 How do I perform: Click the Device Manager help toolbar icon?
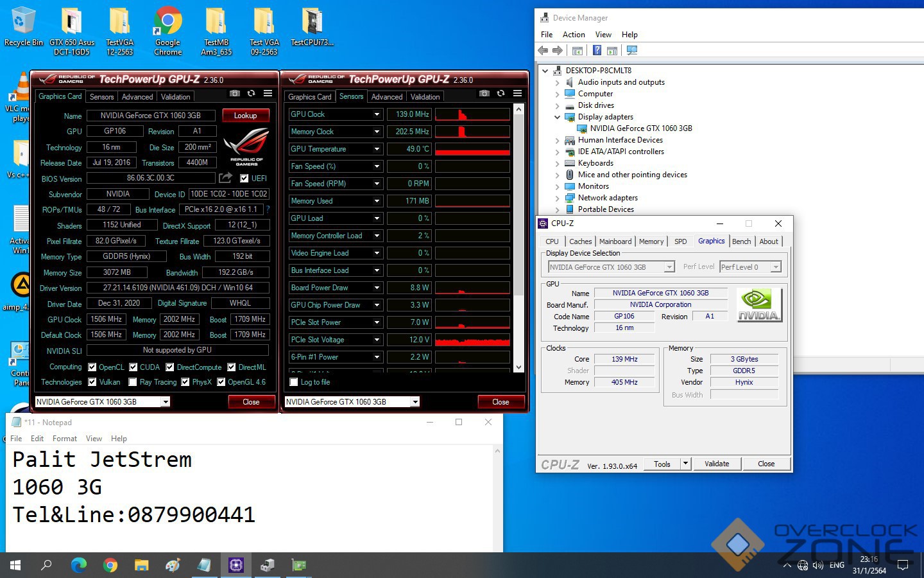597,51
